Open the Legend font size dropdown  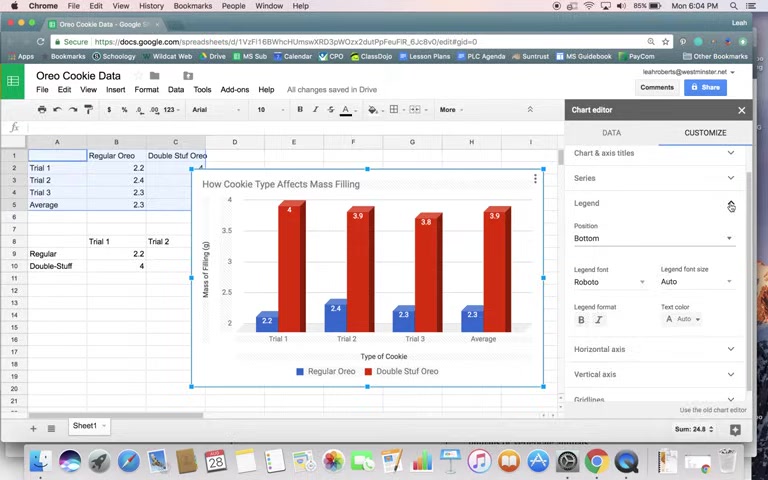[697, 282]
